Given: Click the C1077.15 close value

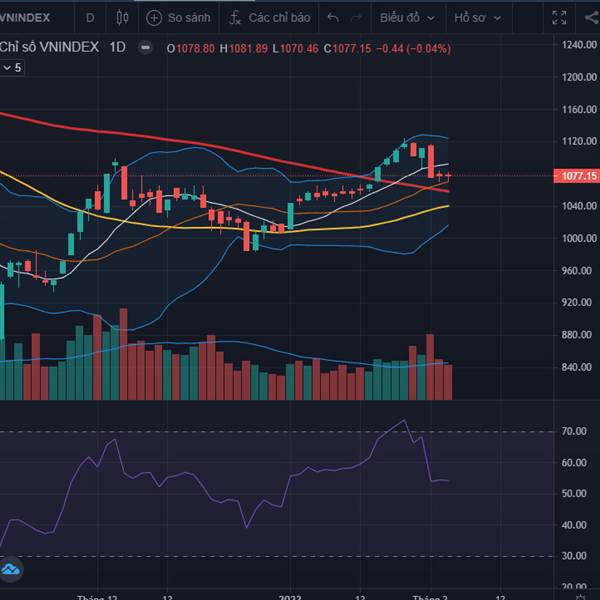Looking at the screenshot, I should (x=347, y=49).
